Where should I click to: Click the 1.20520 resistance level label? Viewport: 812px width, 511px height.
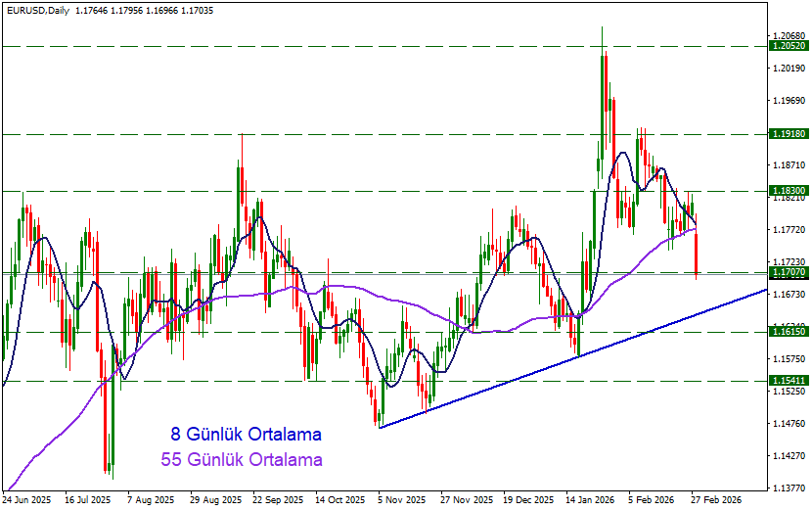pos(789,46)
